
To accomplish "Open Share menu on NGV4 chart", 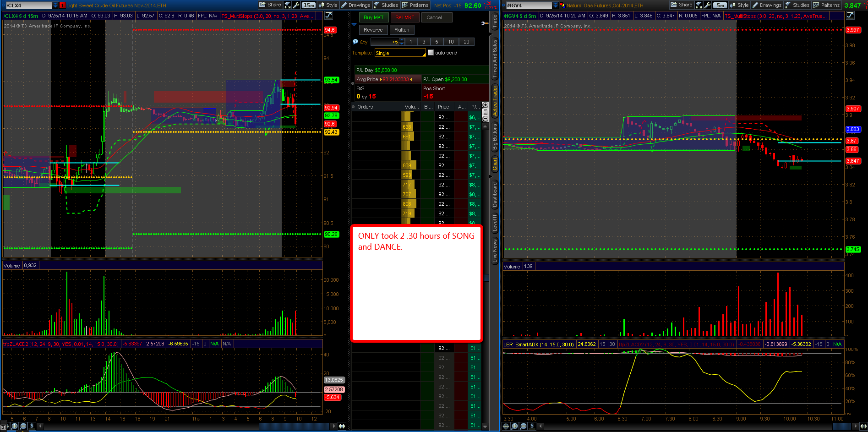I will (682, 5).
